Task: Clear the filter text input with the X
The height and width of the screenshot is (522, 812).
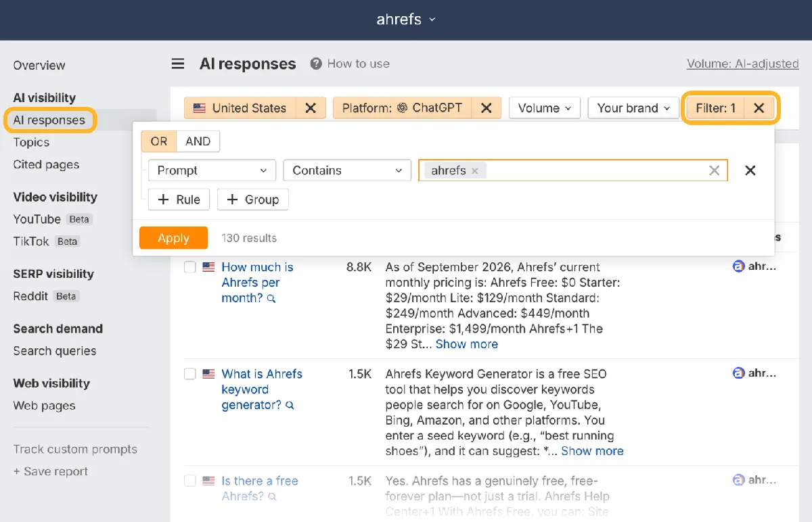Action: click(x=714, y=170)
